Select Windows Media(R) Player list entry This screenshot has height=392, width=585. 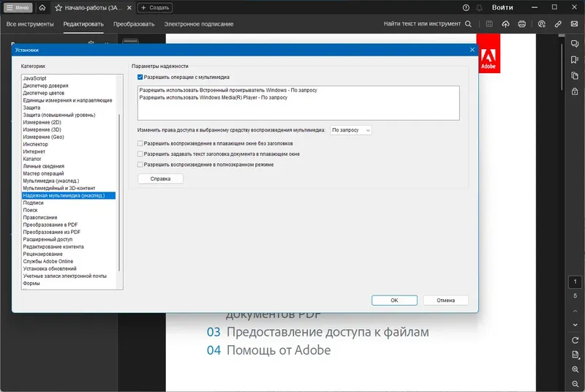[214, 97]
